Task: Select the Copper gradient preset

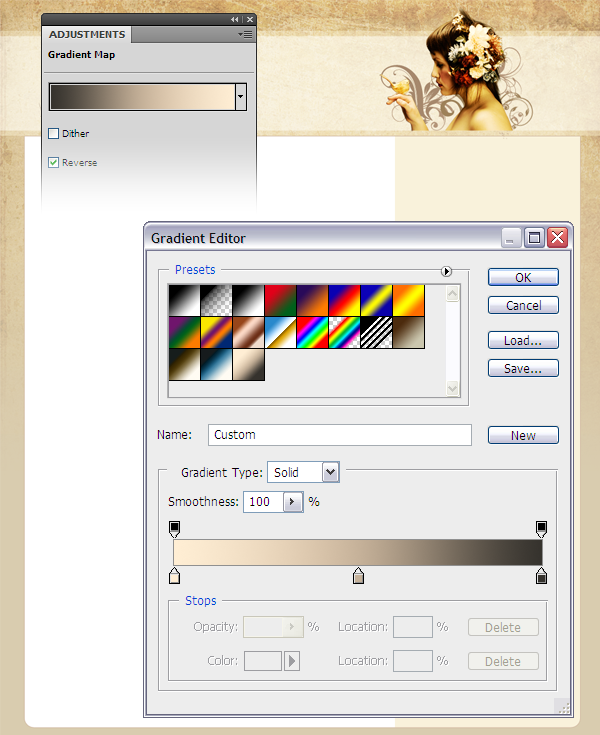Action: 248,332
